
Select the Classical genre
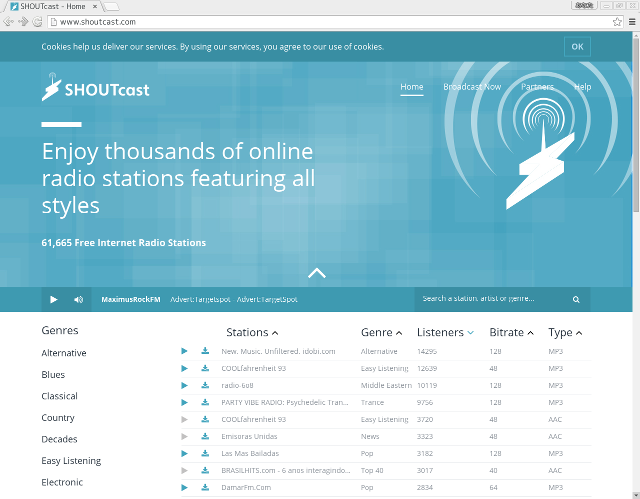(60, 396)
